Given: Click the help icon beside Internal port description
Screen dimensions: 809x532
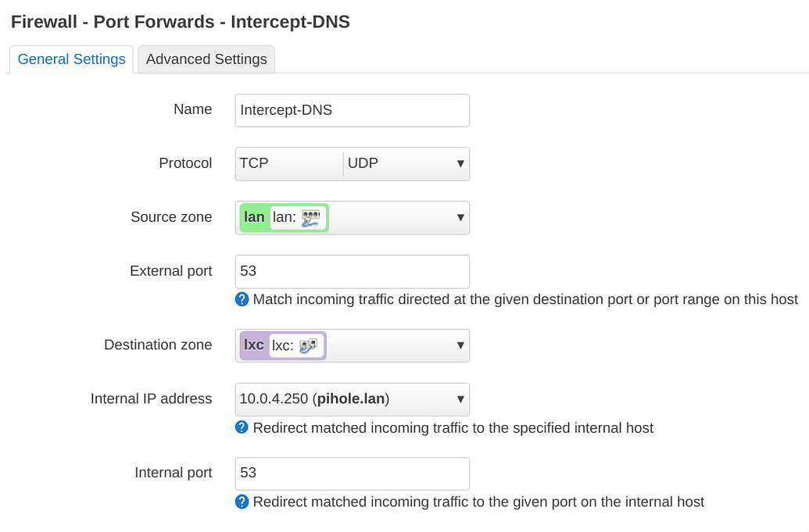Looking at the screenshot, I should point(242,502).
